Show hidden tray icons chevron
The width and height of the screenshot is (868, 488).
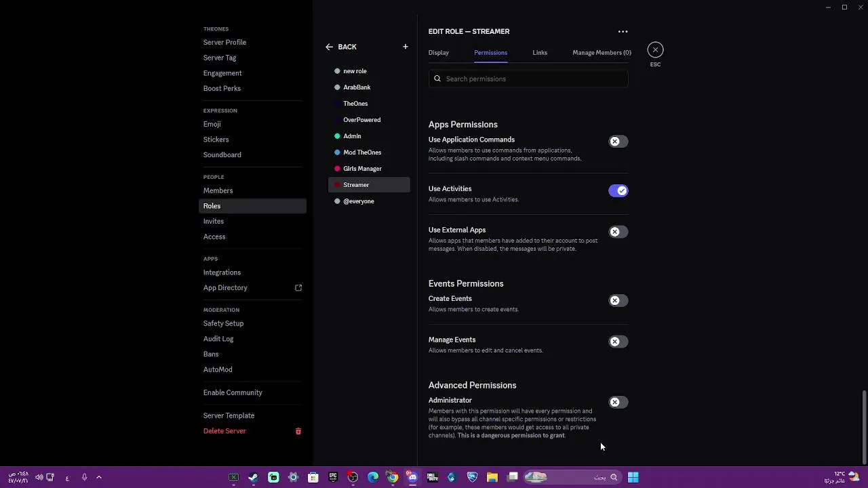pyautogui.click(x=99, y=477)
